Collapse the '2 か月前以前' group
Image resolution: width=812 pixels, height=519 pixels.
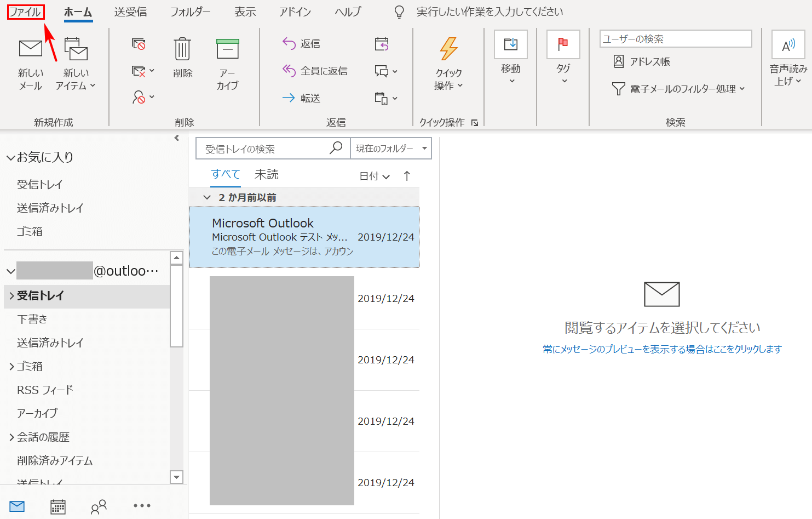tap(207, 197)
